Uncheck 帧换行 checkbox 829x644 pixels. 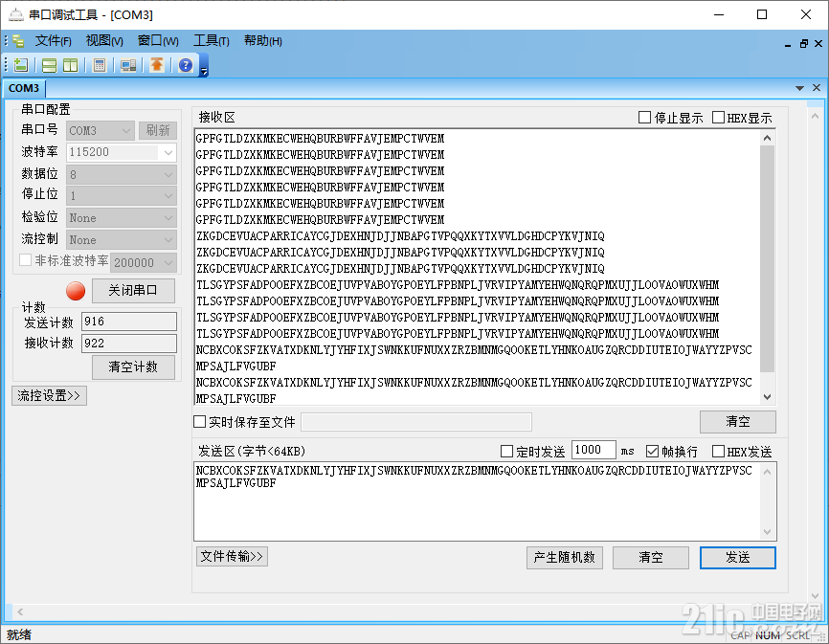tap(653, 451)
